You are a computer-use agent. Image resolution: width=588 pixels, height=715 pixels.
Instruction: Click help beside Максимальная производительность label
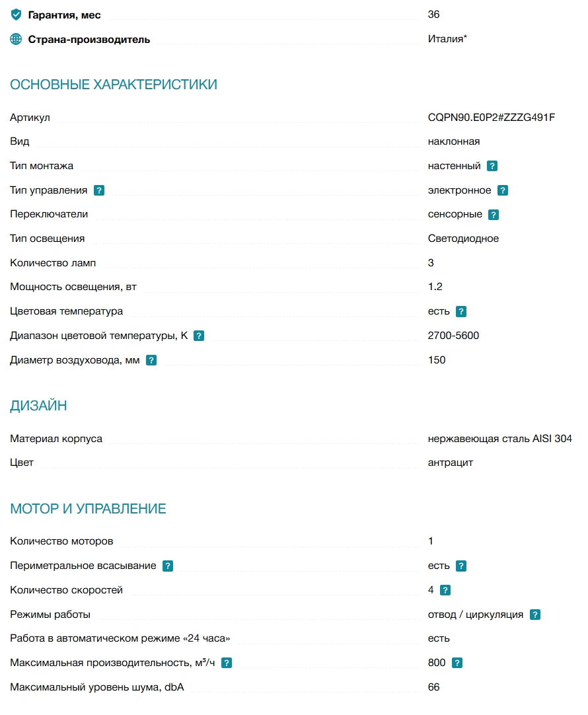pyautogui.click(x=227, y=663)
